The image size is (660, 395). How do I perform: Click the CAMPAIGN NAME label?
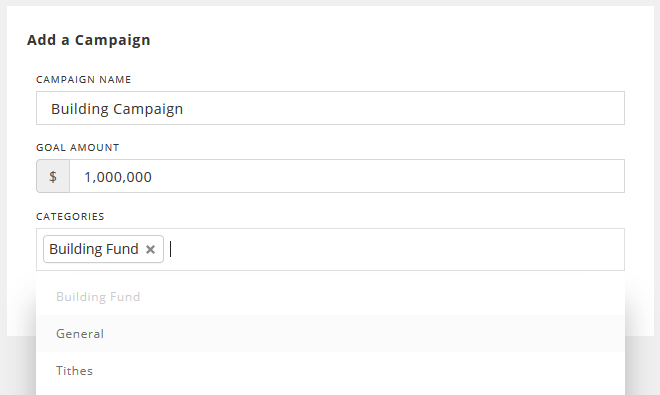(84, 80)
